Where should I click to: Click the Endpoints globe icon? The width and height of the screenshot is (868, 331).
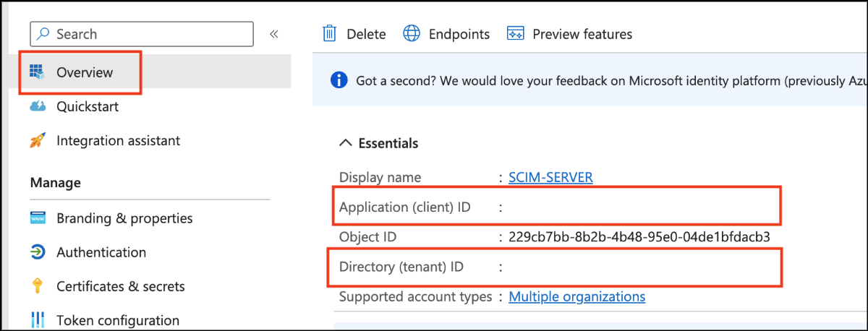click(412, 34)
